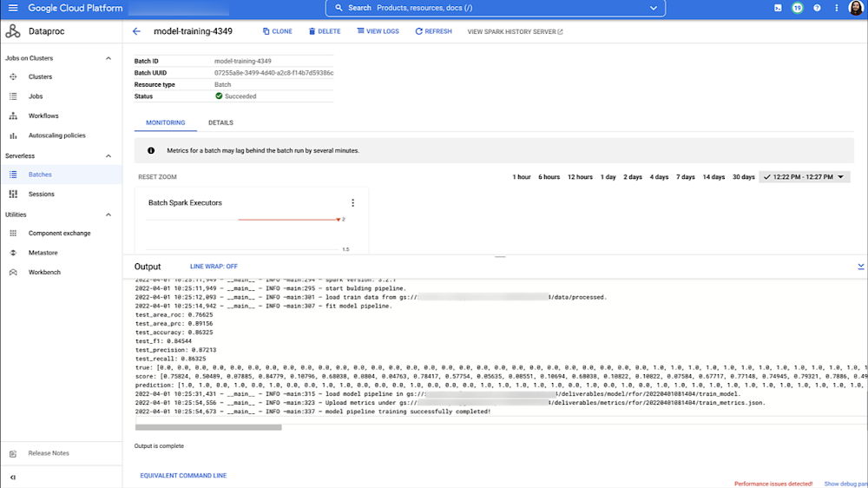This screenshot has width=868, height=488.
Task: Open Sessions in the sidebar
Action: pos(42,194)
